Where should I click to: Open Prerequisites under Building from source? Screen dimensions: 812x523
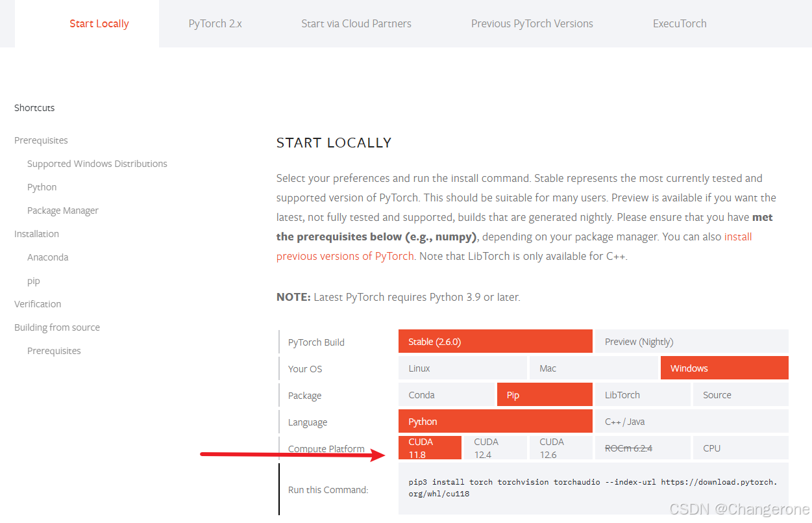pos(54,351)
